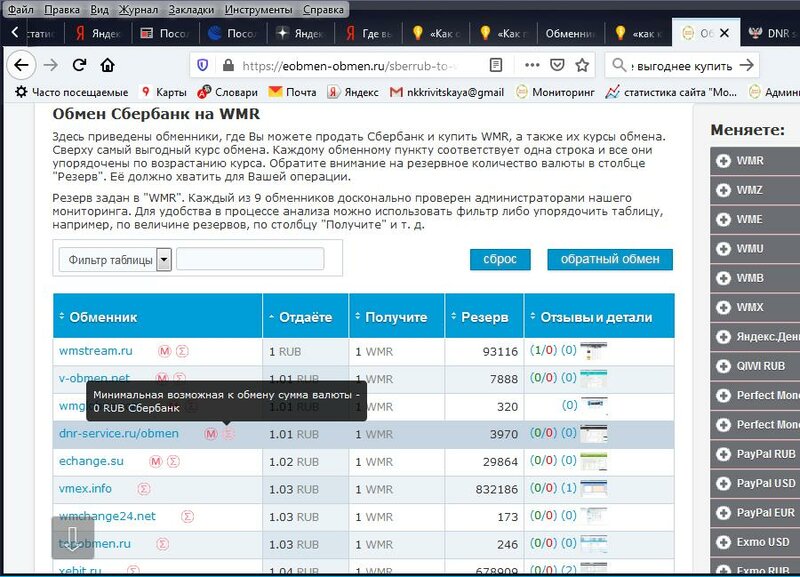Screen dimensions: 800x577
Task: Open the Словари bookmark
Action: pyautogui.click(x=228, y=92)
